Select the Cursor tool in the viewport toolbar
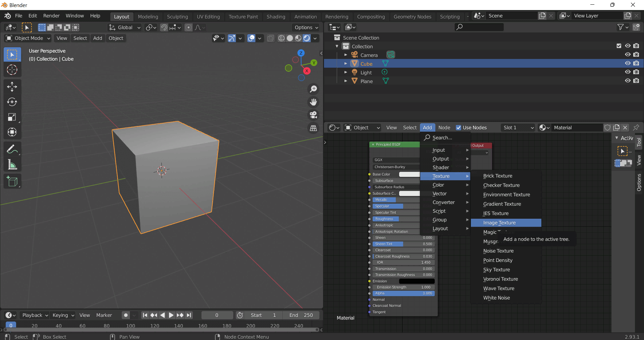The width and height of the screenshot is (644, 340). click(x=12, y=70)
